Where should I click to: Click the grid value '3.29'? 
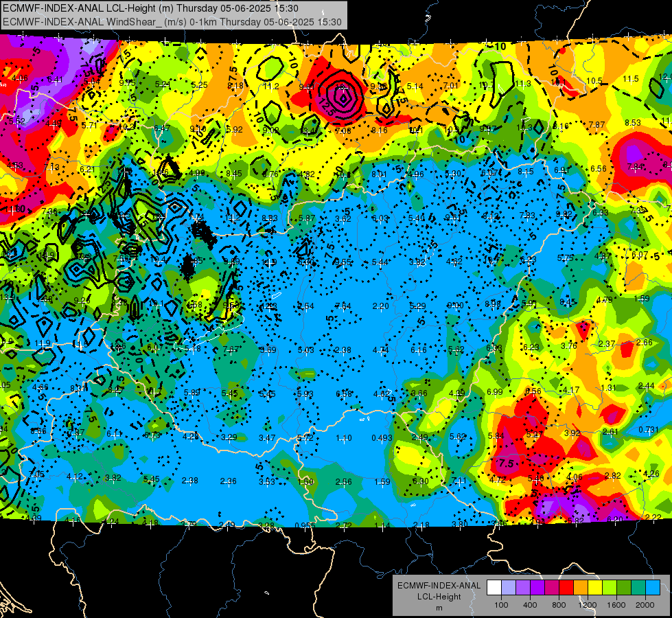coord(229,437)
